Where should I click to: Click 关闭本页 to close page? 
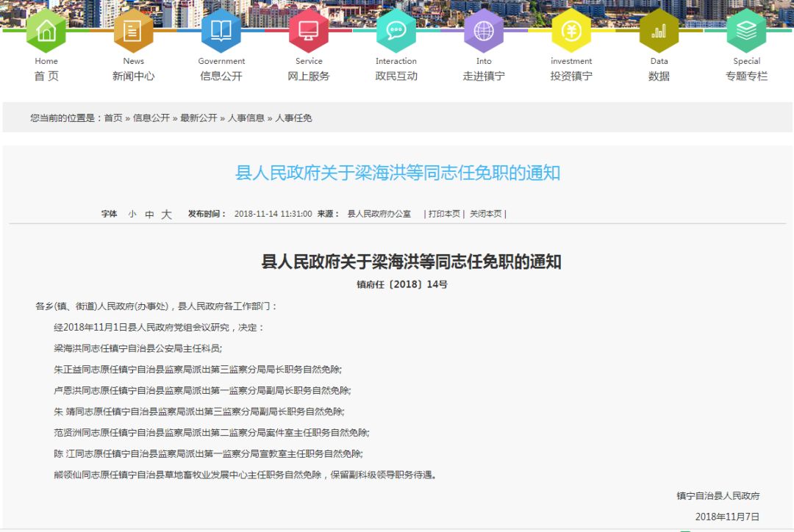(x=486, y=214)
